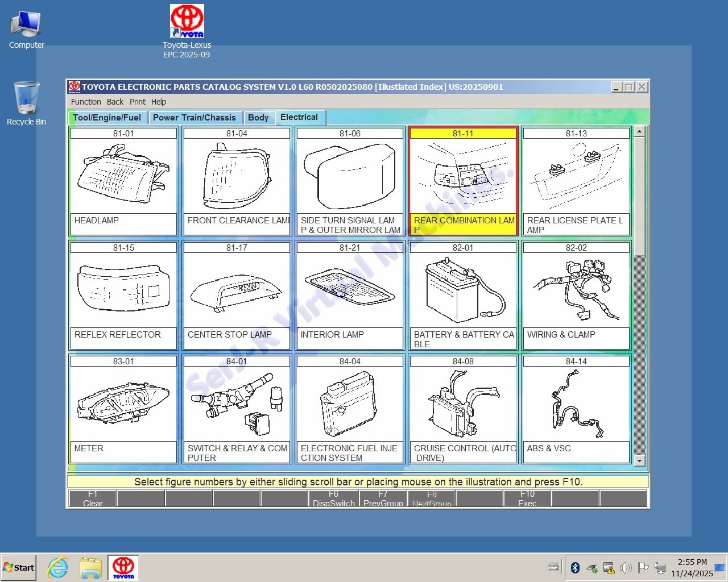Click the scrollbar down arrow
This screenshot has width=728, height=582.
click(x=639, y=460)
